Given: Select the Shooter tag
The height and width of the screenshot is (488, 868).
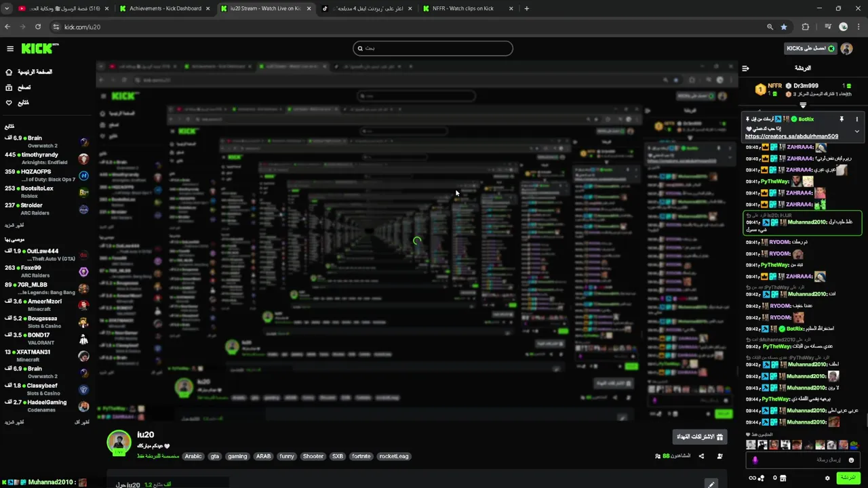Looking at the screenshot, I should [313, 456].
